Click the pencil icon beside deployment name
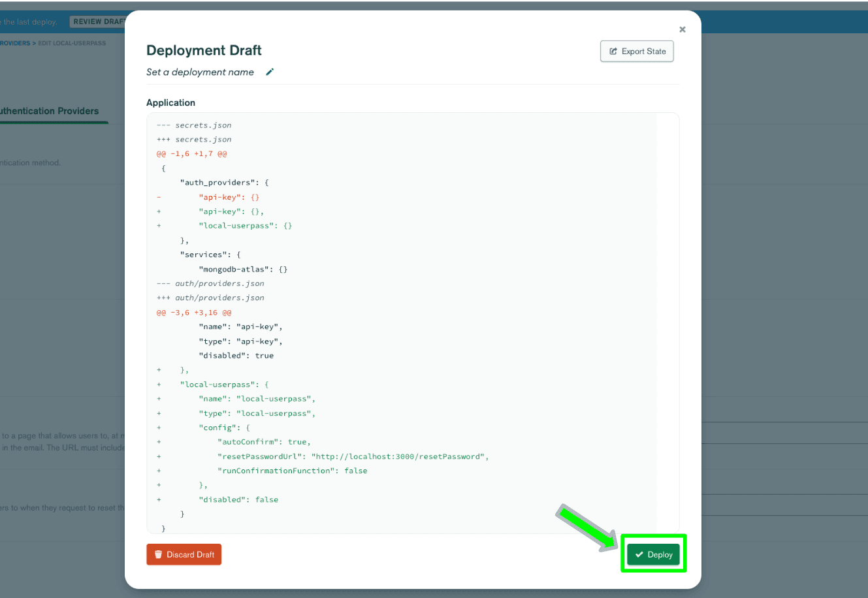 (270, 72)
